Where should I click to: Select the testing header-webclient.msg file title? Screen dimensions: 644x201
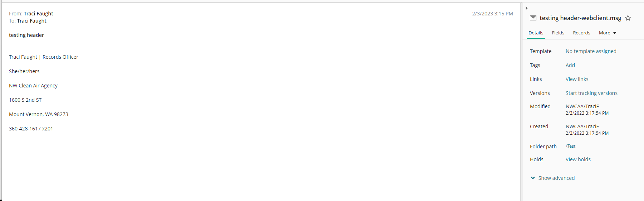[x=580, y=18]
